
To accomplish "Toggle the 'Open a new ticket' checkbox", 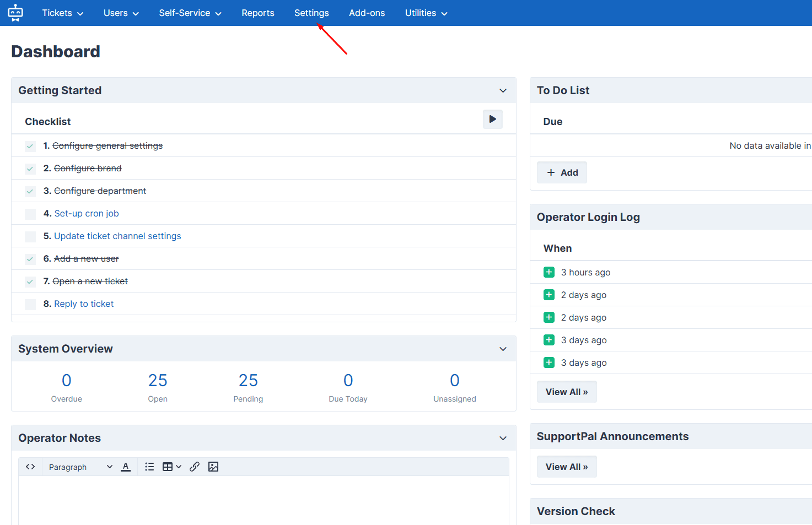I will click(30, 282).
